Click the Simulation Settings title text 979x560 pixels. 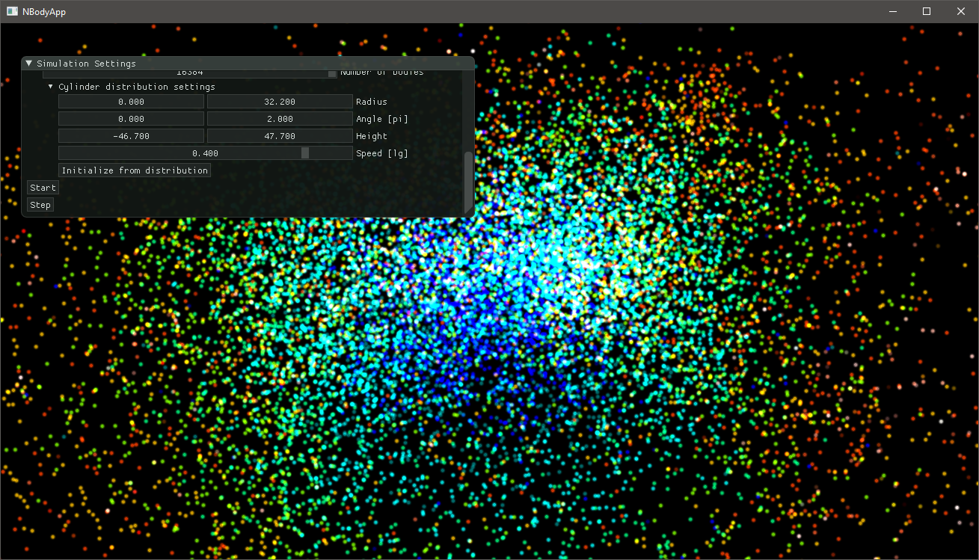(86, 64)
